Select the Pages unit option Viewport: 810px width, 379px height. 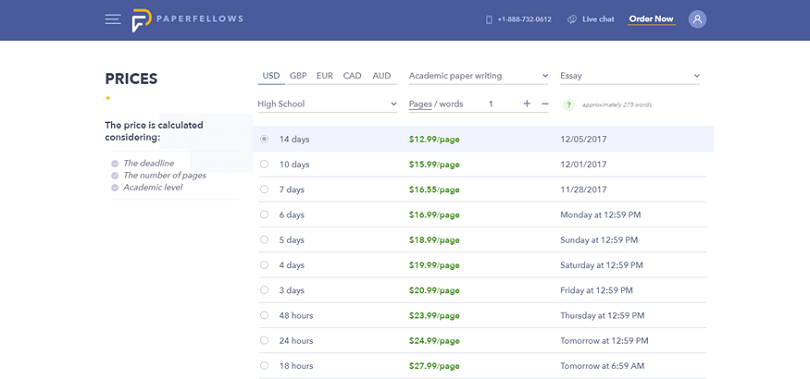coord(420,104)
